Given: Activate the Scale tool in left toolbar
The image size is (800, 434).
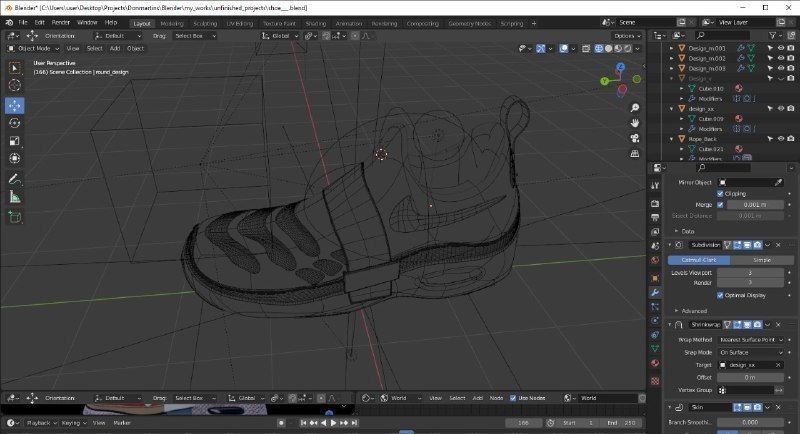Looking at the screenshot, I should pos(15,141).
